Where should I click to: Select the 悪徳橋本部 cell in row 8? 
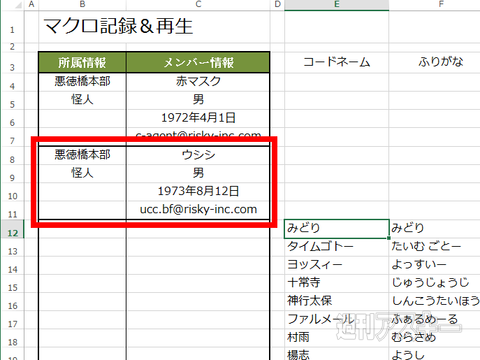pyautogui.click(x=82, y=156)
